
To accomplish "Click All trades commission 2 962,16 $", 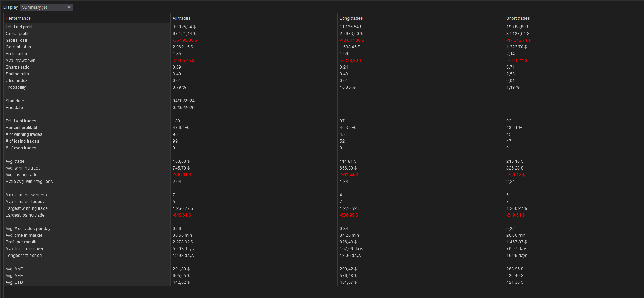I will (x=183, y=47).
